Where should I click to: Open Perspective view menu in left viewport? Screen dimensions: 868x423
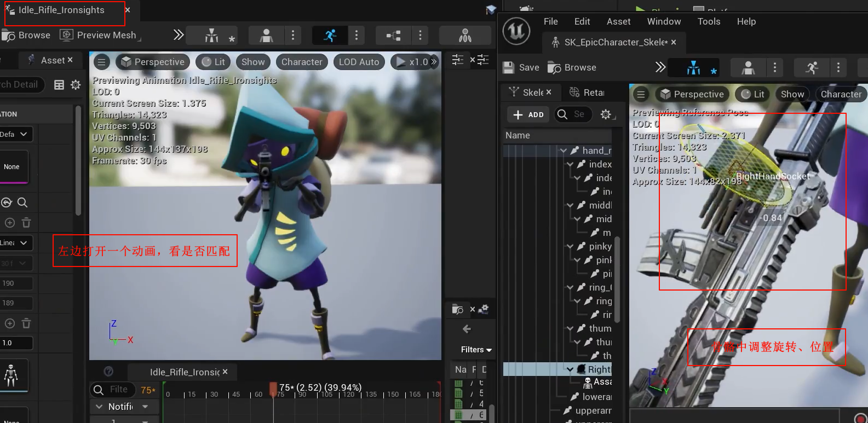click(x=153, y=62)
